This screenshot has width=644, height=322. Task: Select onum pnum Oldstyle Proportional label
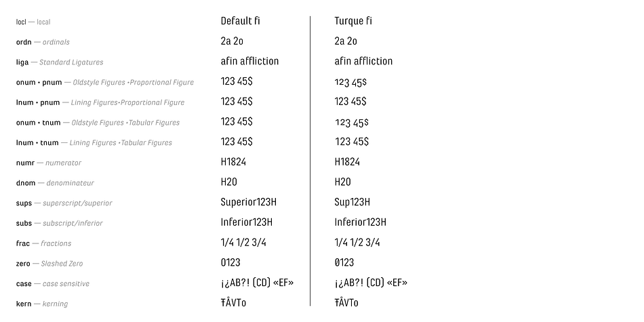click(104, 83)
